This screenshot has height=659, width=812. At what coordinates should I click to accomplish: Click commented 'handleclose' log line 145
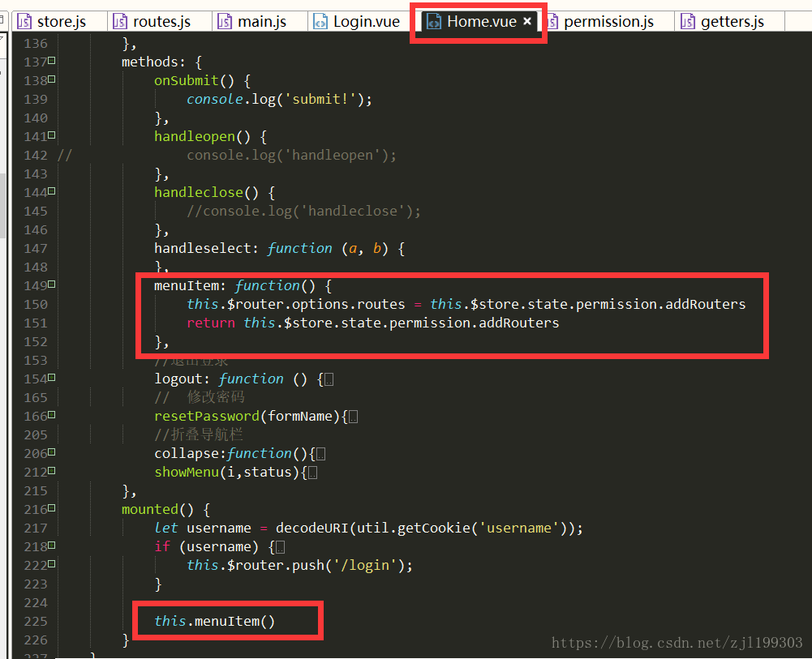(303, 211)
